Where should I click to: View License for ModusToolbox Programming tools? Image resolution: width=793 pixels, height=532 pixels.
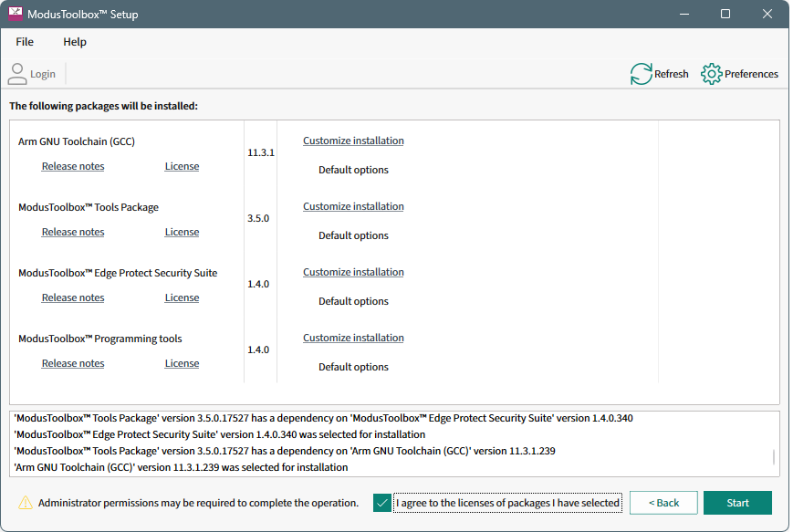pyautogui.click(x=182, y=363)
